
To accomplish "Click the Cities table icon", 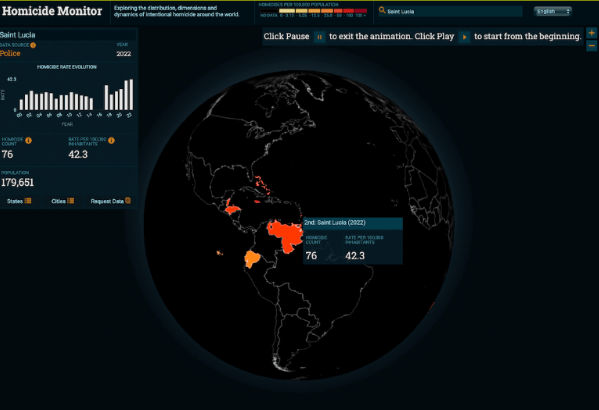I will tap(71, 201).
